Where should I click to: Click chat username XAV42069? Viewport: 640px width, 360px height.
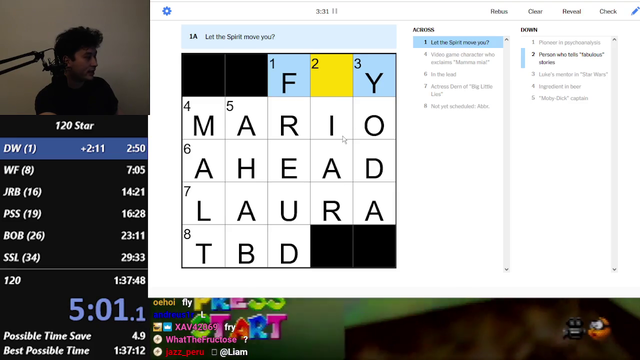(x=196, y=327)
